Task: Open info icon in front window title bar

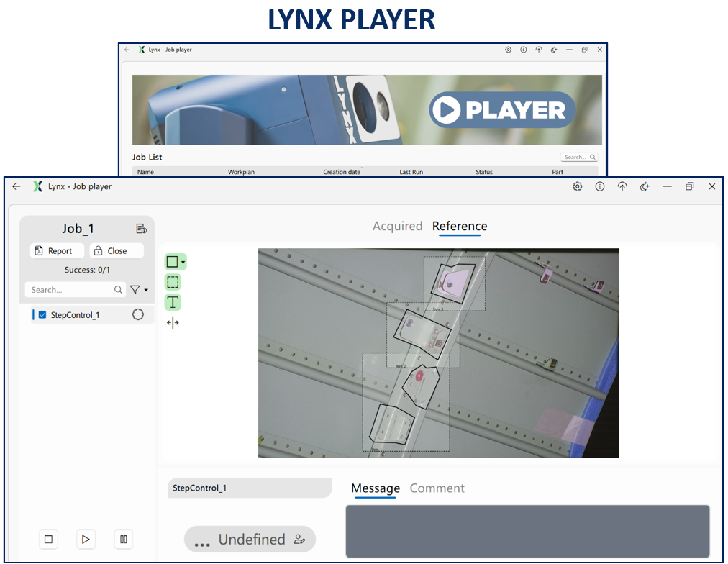Action: pyautogui.click(x=599, y=186)
